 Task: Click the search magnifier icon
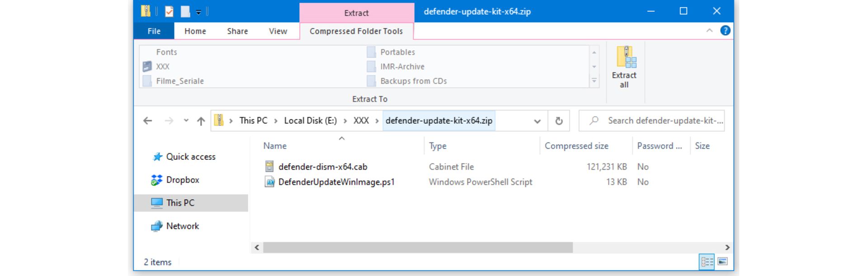tap(594, 120)
